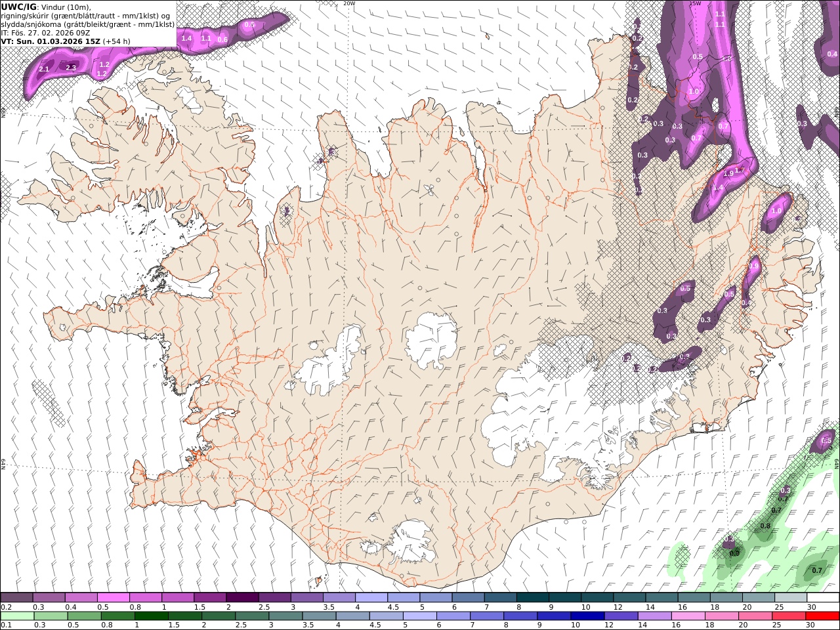The height and width of the screenshot is (630, 840).
Task: Select the 18 pink swatch in lower legend
Action: (x=722, y=616)
